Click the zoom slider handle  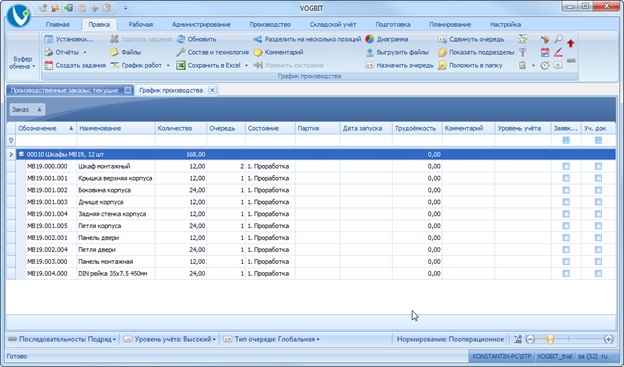[x=550, y=339]
